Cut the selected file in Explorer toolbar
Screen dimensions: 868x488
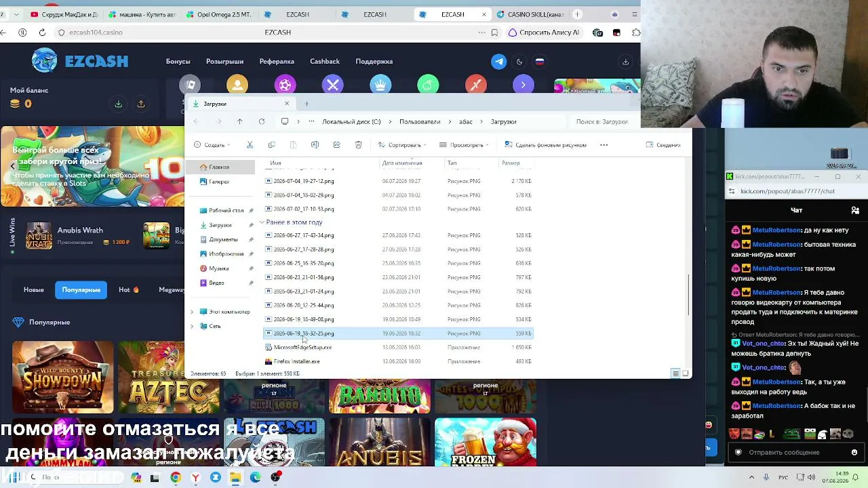250,145
